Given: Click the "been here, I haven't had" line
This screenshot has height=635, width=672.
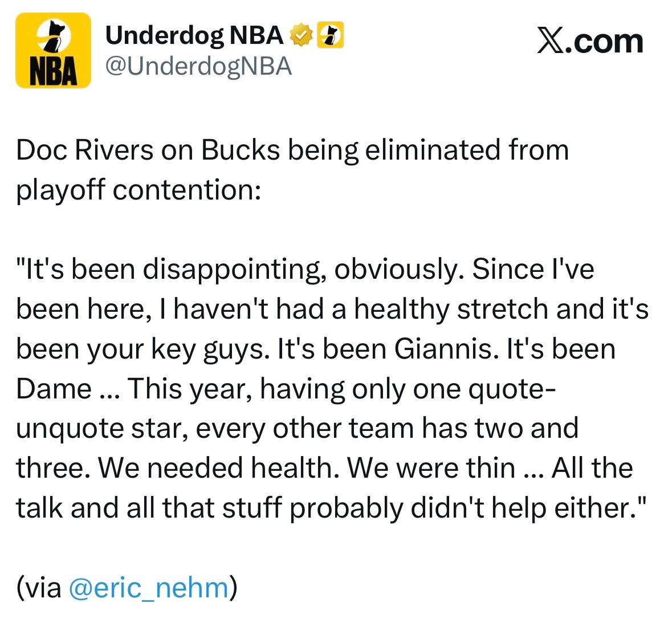Looking at the screenshot, I should [x=332, y=310].
